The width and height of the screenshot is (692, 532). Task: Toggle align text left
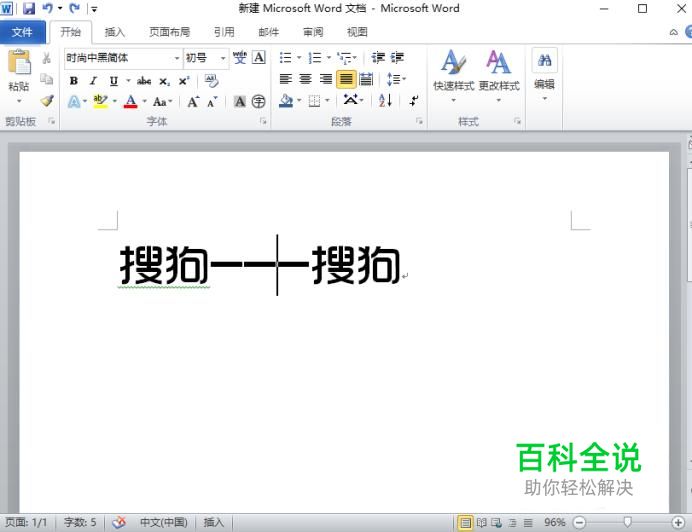pos(286,79)
